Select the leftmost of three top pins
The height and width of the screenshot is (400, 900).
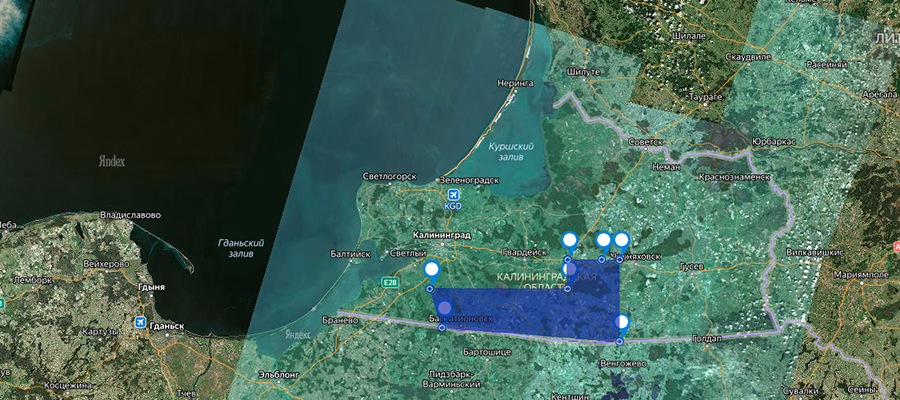click(569, 240)
